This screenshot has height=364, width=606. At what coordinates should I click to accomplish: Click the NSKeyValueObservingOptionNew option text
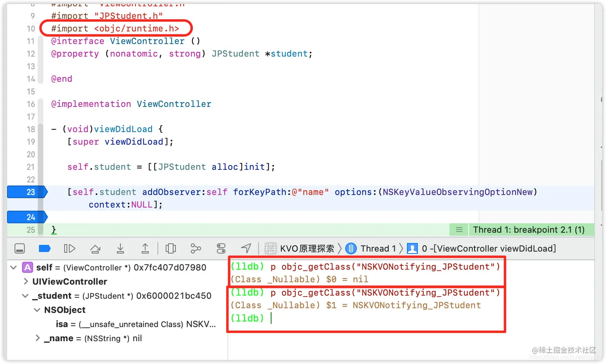pyautogui.click(x=458, y=192)
